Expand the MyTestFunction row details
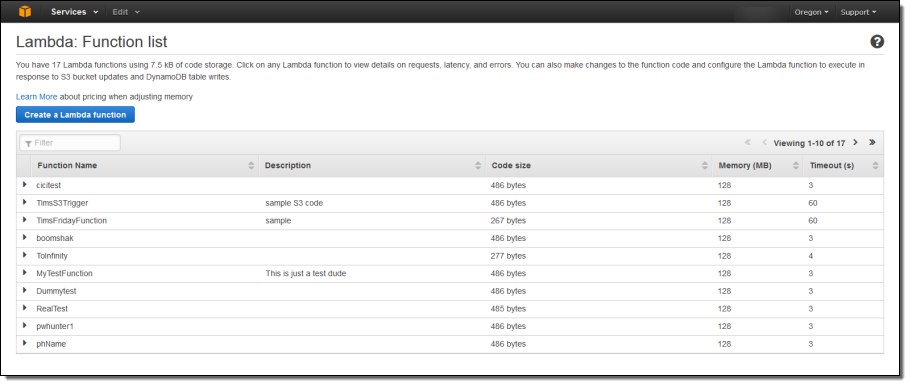 (24, 272)
